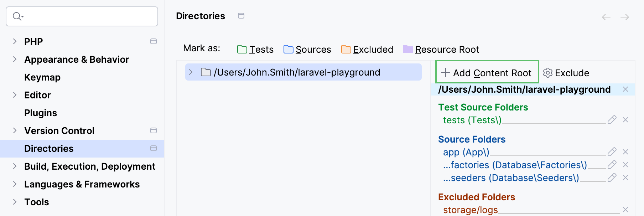The image size is (644, 216).
Task: Click Add Content Root button
Action: click(x=487, y=73)
